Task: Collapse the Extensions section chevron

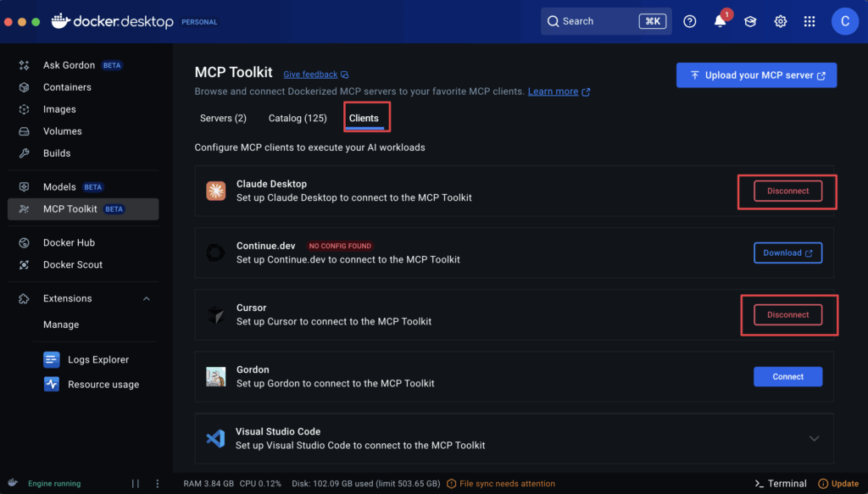Action: [147, 299]
